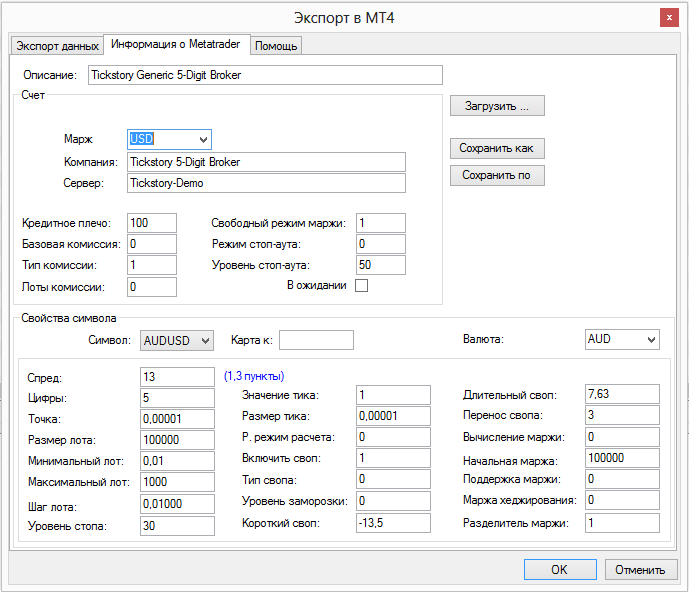Click the Перенос свопа field
689x592 pixels.
pyautogui.click(x=622, y=415)
